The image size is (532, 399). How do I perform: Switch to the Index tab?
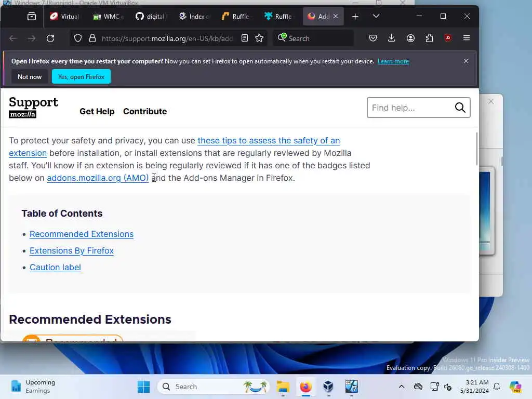click(194, 16)
